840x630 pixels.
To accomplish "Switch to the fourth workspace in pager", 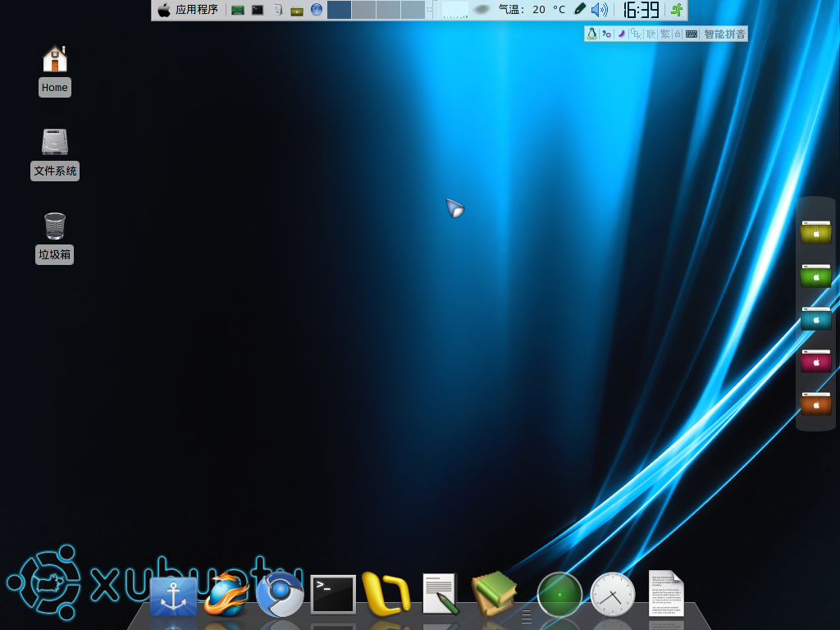I will [x=413, y=10].
